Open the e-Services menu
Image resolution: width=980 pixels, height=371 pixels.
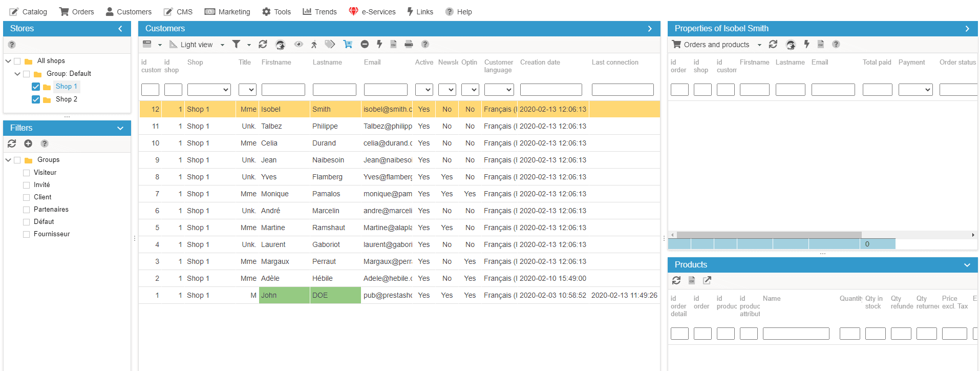372,12
